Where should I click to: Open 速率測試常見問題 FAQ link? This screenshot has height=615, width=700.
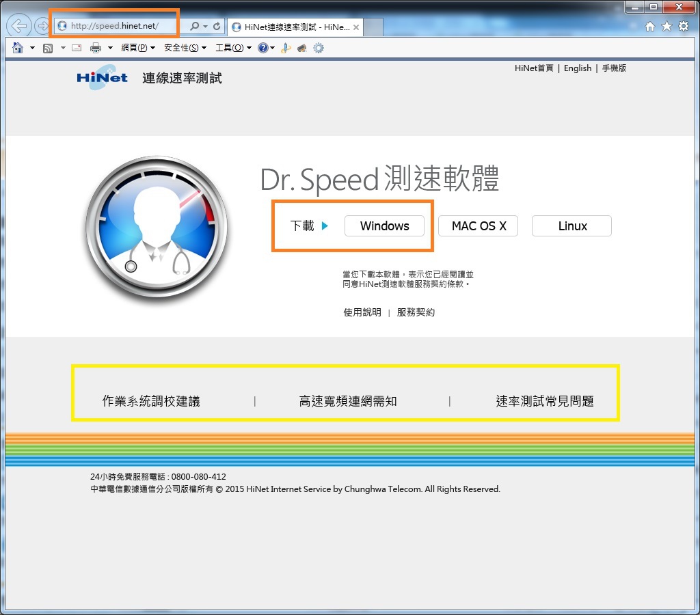(545, 401)
